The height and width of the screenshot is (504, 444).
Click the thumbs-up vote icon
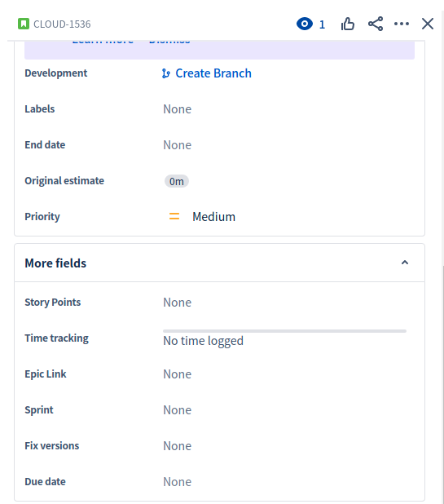pyautogui.click(x=348, y=24)
